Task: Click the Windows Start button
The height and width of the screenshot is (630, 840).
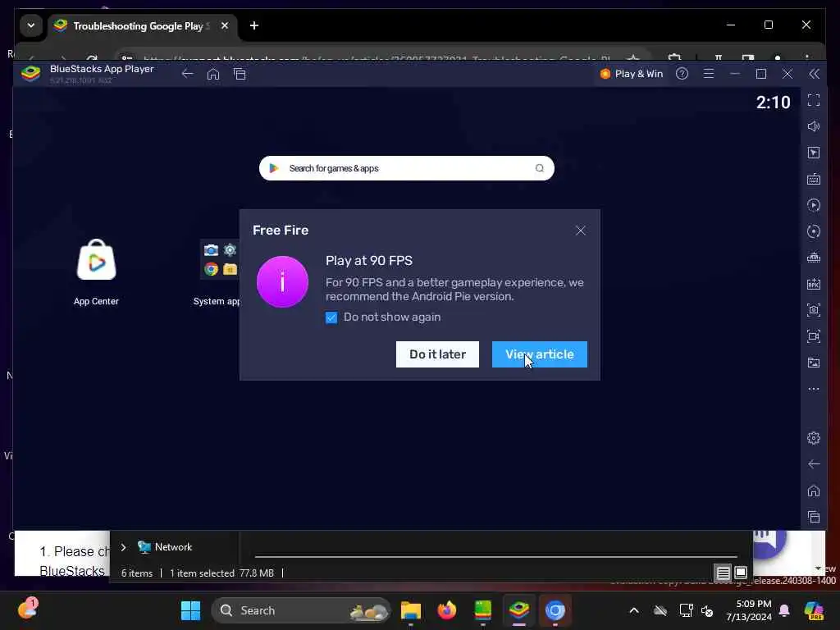Action: (x=190, y=610)
